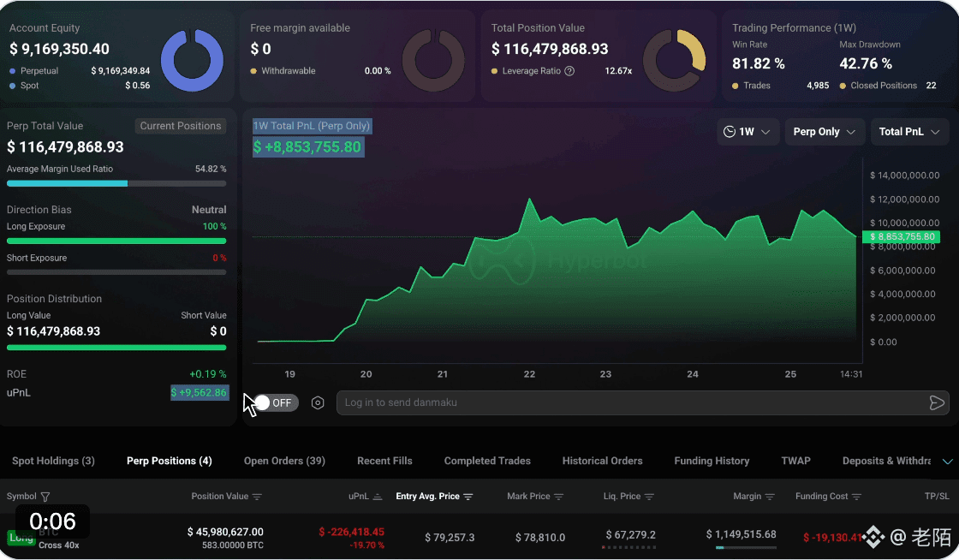Click the Total Position Value donut chart
Screen dimensions: 959x560
(x=674, y=60)
